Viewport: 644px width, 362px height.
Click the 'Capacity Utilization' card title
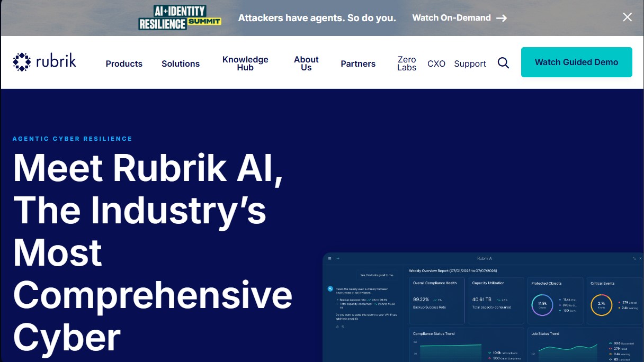(488, 283)
